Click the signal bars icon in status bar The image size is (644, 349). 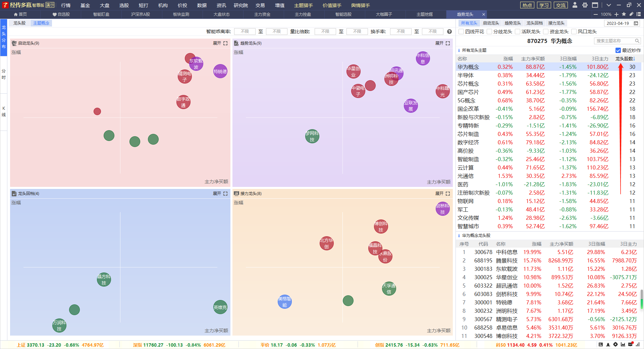click(638, 345)
